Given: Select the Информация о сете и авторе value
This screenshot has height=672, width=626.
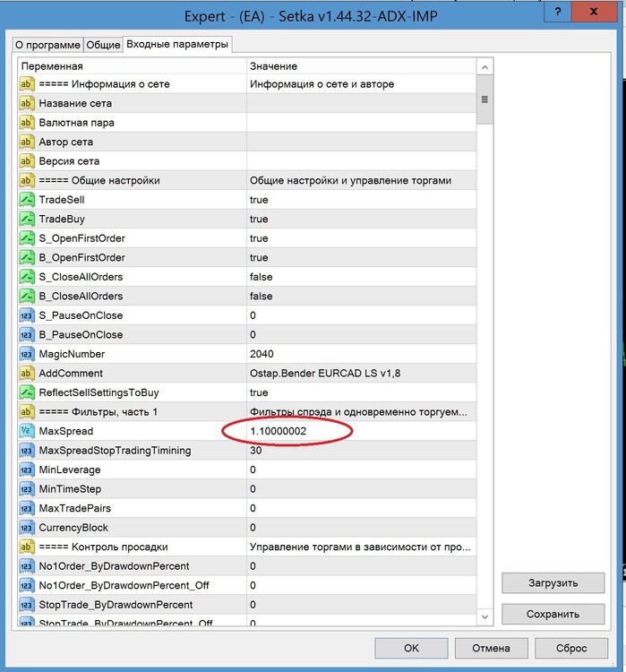Looking at the screenshot, I should (x=322, y=84).
